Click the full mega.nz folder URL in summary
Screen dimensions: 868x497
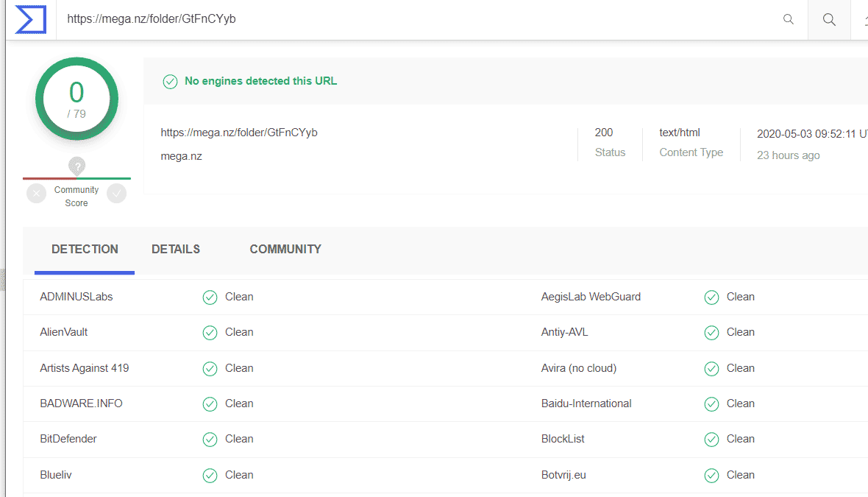tap(239, 133)
